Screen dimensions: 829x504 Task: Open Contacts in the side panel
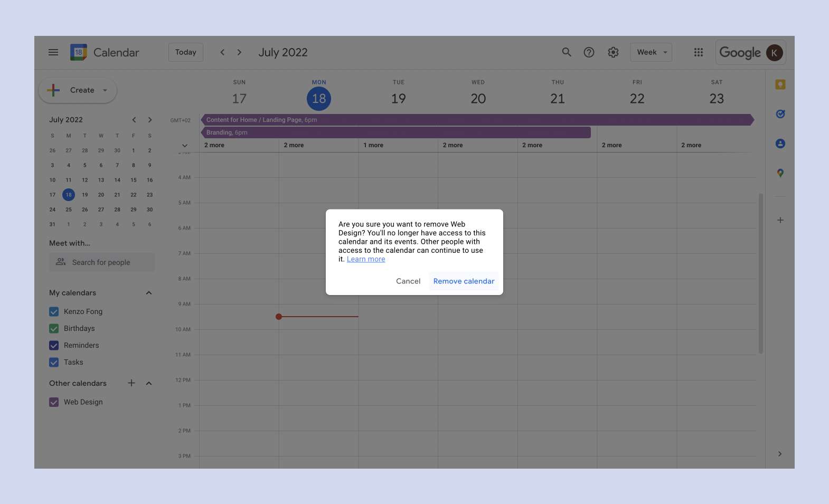coord(780,144)
